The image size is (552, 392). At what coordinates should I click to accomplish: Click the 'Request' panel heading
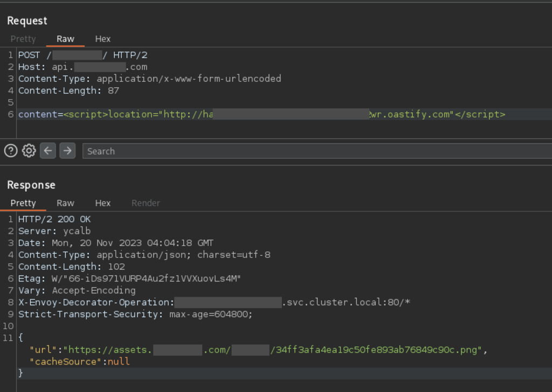pyautogui.click(x=27, y=21)
